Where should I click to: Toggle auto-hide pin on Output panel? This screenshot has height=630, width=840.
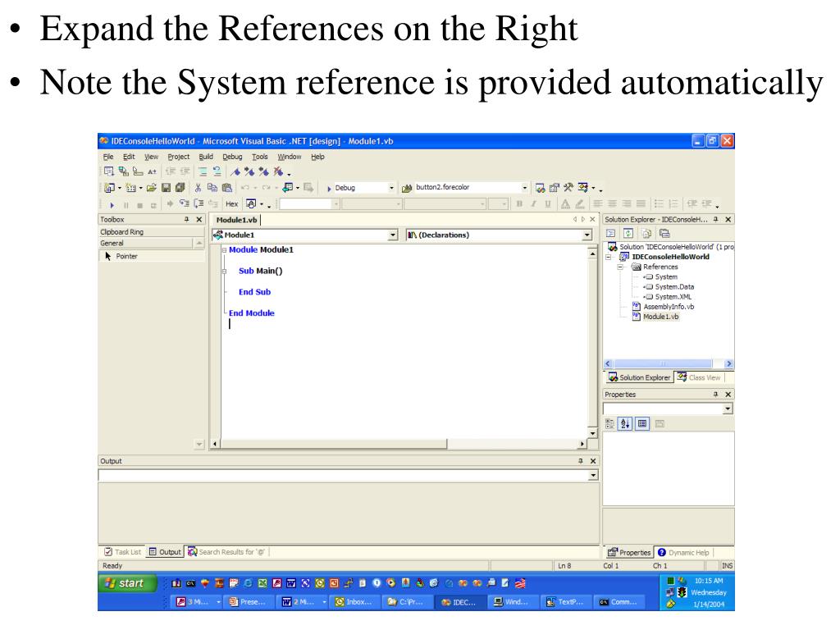pyautogui.click(x=580, y=461)
